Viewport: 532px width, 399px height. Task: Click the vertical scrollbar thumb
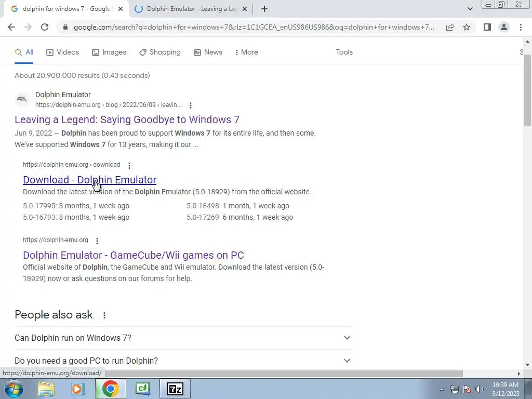pos(527,90)
